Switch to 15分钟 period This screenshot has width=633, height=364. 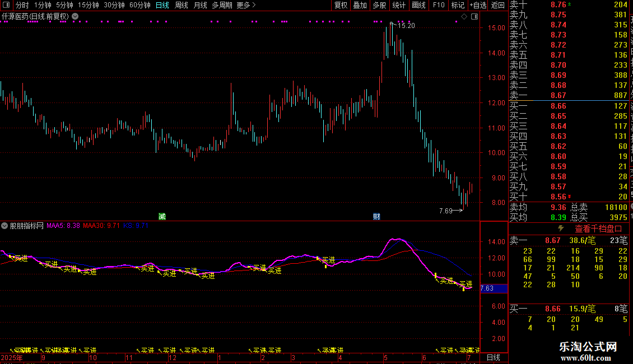pyautogui.click(x=88, y=5)
